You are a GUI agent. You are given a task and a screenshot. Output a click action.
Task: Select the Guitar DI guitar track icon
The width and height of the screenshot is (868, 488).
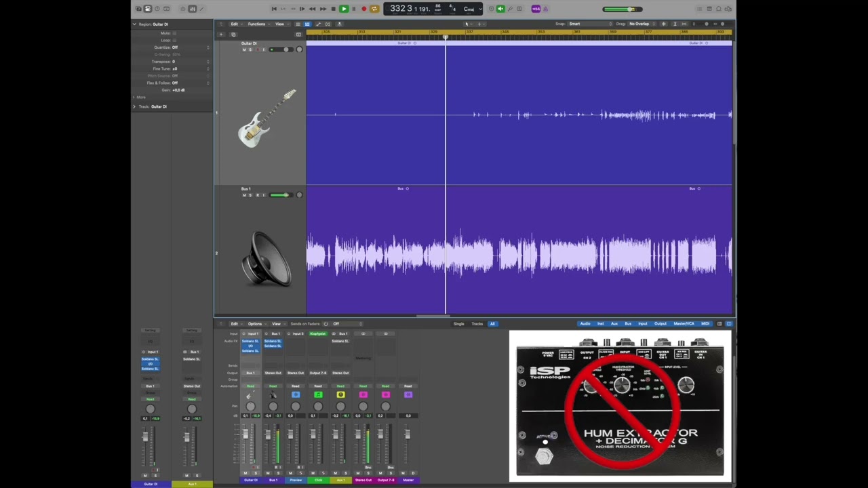pos(267,118)
